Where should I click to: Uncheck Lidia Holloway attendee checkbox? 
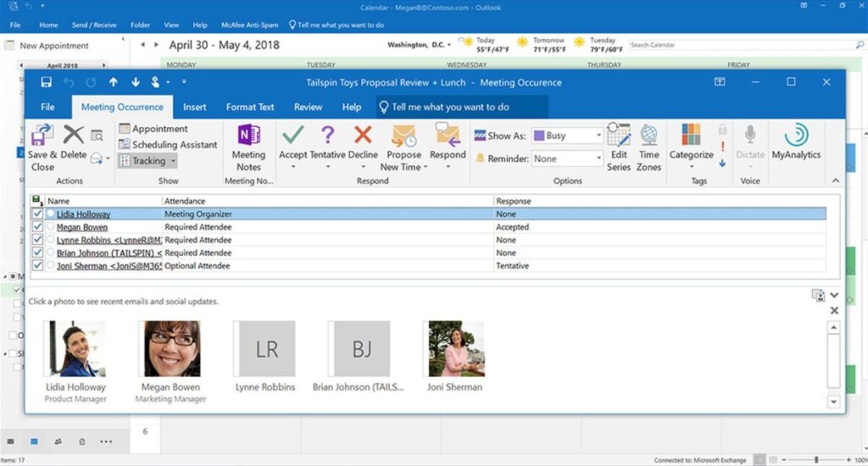tap(37, 214)
